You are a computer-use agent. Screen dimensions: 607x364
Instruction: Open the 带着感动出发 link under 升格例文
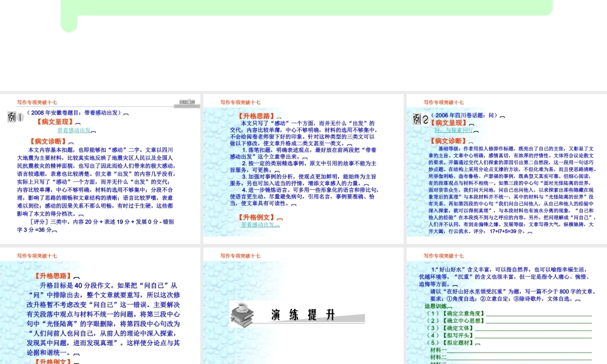(257, 224)
